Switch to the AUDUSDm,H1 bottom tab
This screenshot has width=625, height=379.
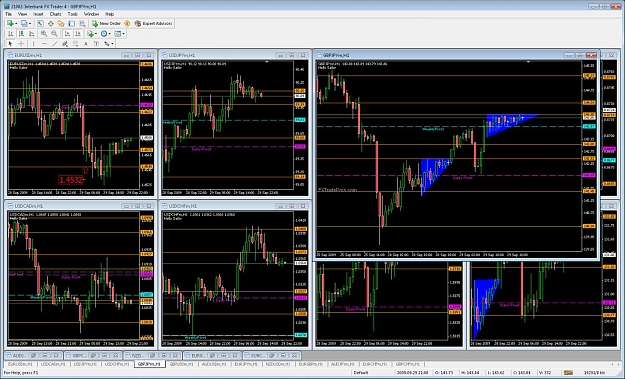[214, 364]
